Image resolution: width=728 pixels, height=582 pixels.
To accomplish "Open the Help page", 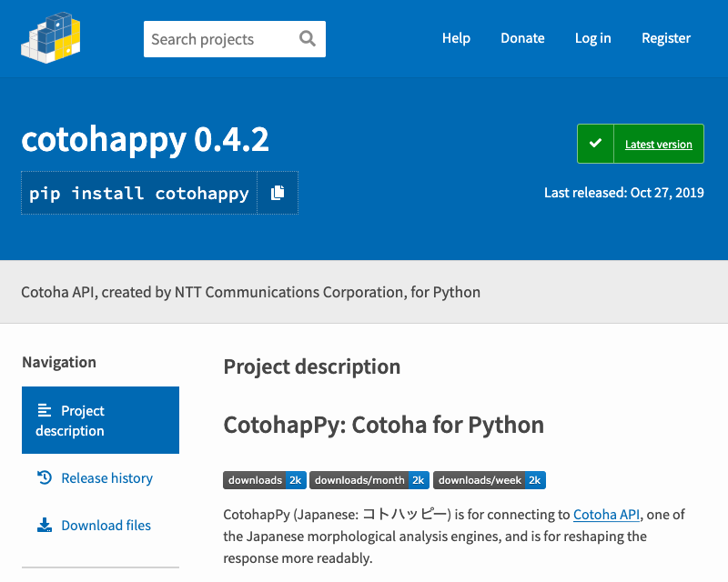I will click(456, 38).
